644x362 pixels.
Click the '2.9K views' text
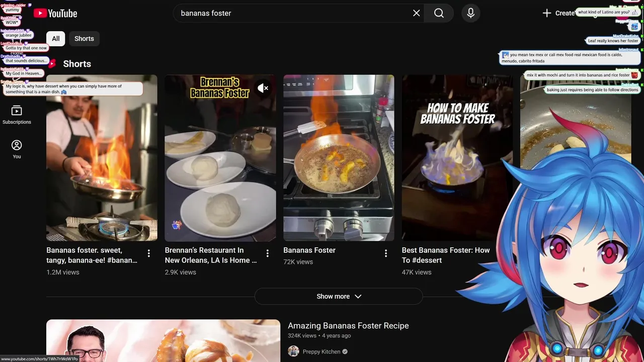coord(181,272)
